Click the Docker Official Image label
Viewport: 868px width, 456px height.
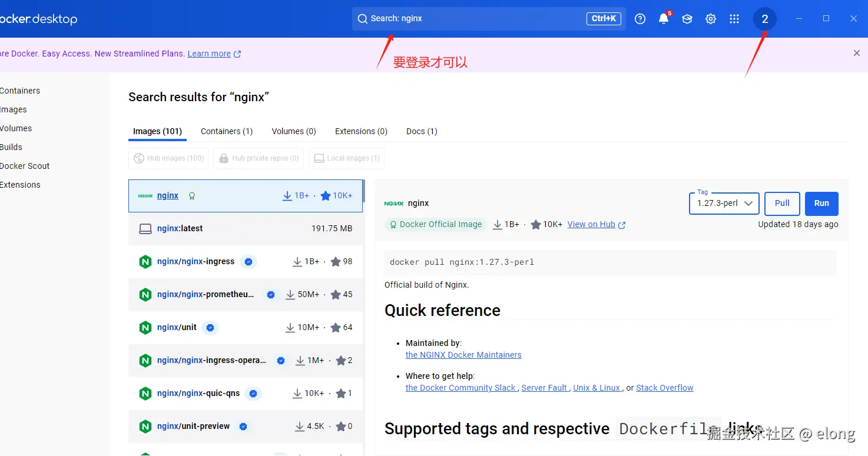(436, 224)
